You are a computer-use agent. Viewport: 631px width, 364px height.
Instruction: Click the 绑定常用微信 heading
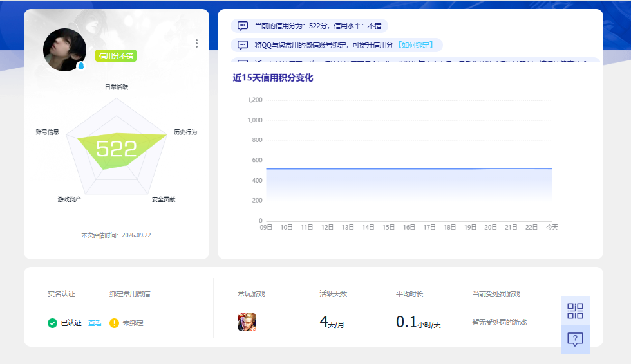click(130, 294)
